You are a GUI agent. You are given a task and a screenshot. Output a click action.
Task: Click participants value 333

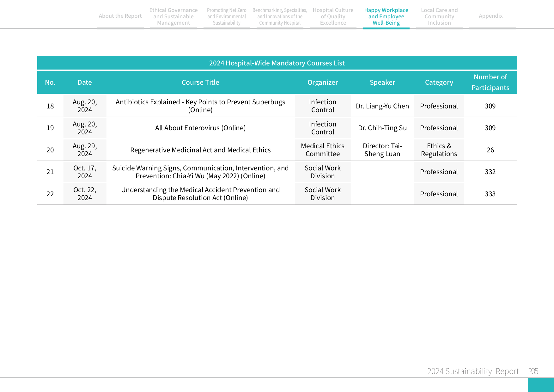(x=490, y=194)
